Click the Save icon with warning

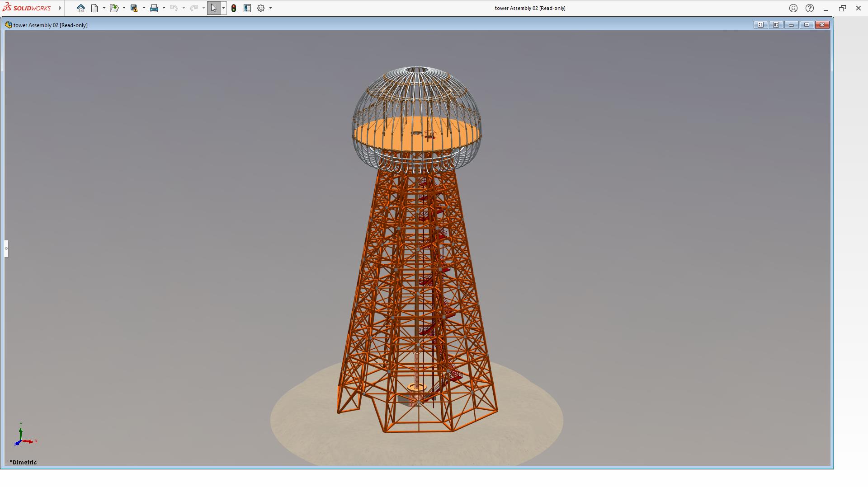134,8
